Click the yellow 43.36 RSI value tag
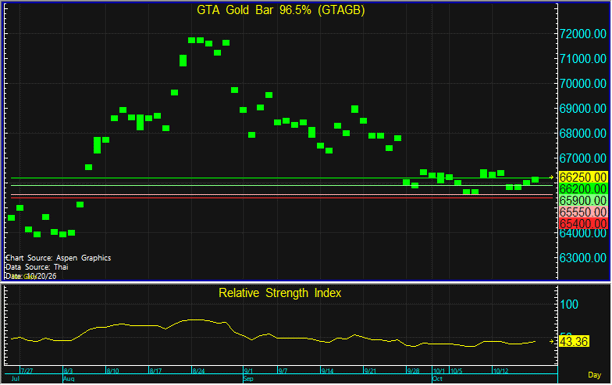This screenshot has height=385, width=612. click(x=574, y=342)
